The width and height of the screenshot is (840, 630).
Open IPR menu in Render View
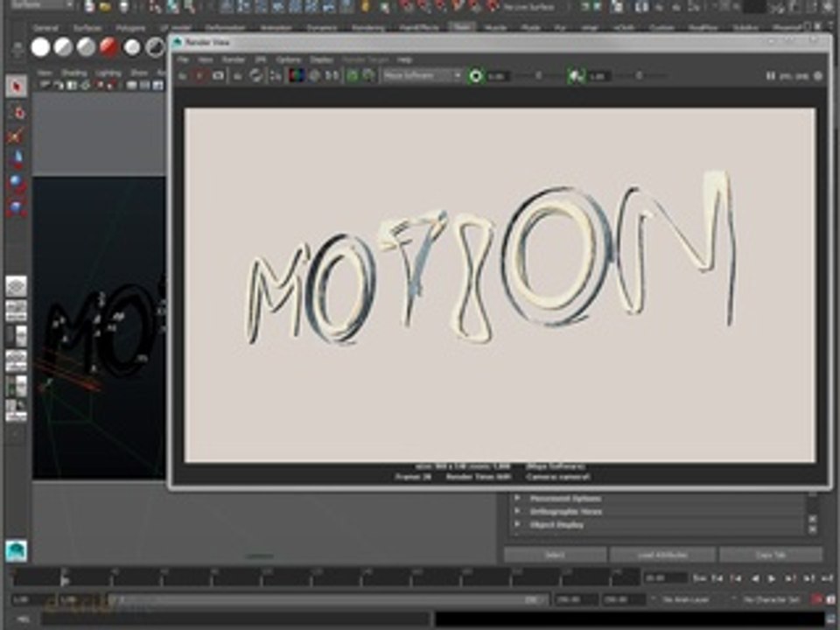(260, 59)
